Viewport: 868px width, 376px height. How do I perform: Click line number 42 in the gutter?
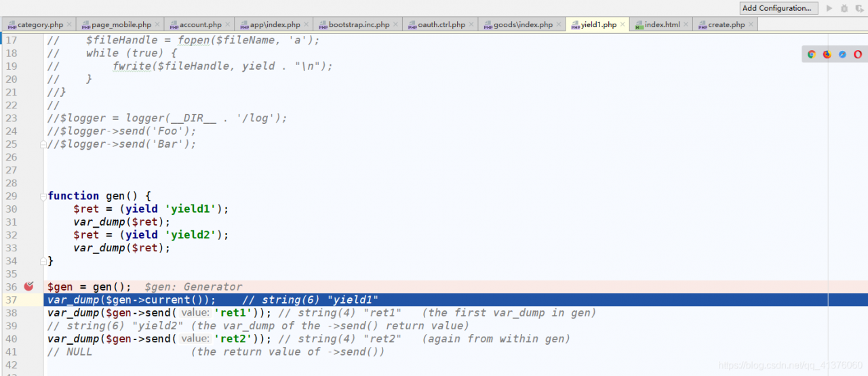coord(11,364)
